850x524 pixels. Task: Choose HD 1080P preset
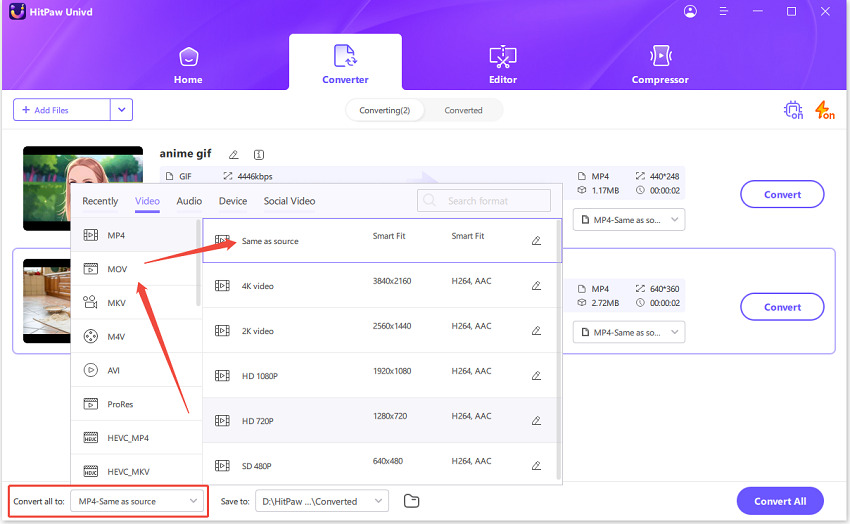(379, 376)
